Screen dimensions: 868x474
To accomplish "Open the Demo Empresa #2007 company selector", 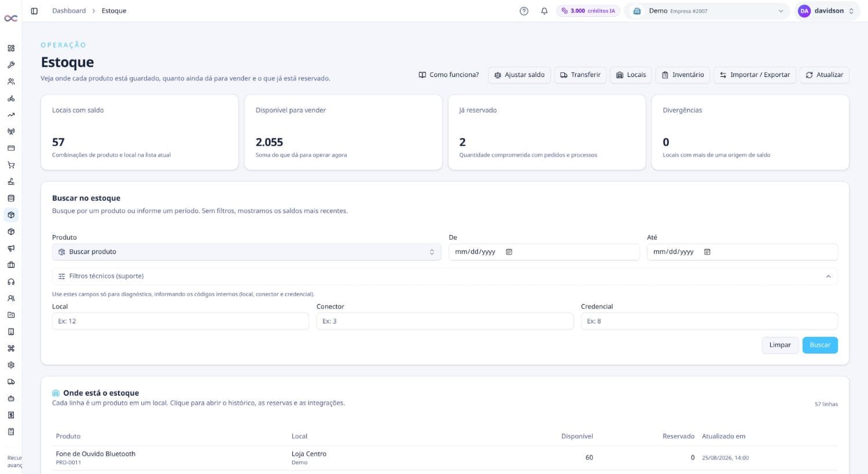I will tap(708, 11).
